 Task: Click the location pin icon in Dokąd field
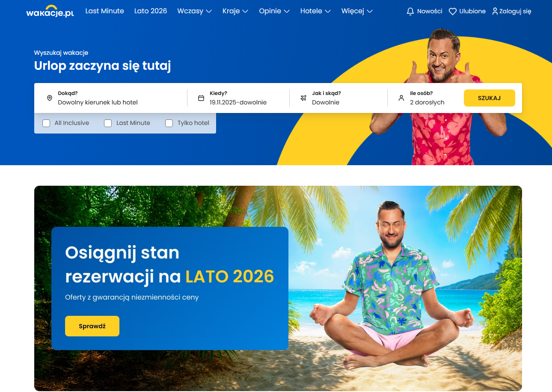coord(49,98)
